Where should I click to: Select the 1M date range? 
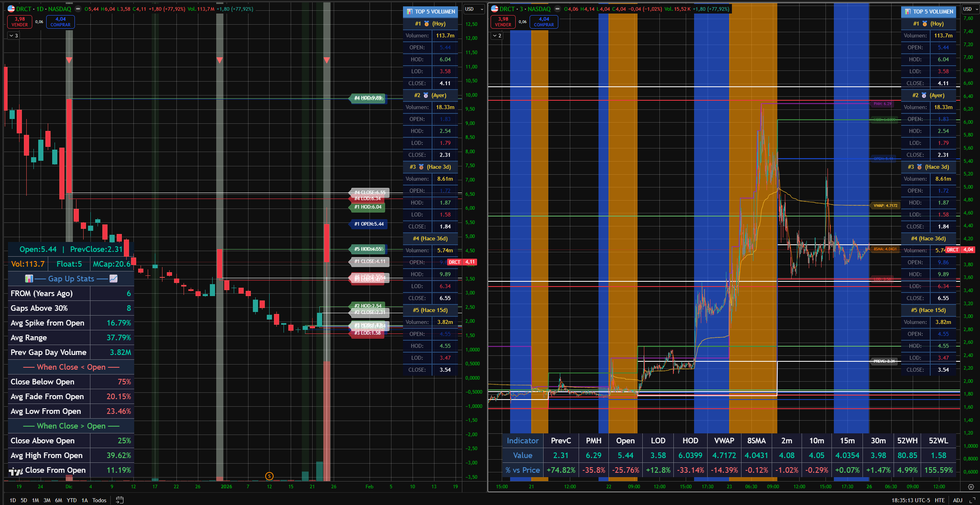[x=35, y=500]
